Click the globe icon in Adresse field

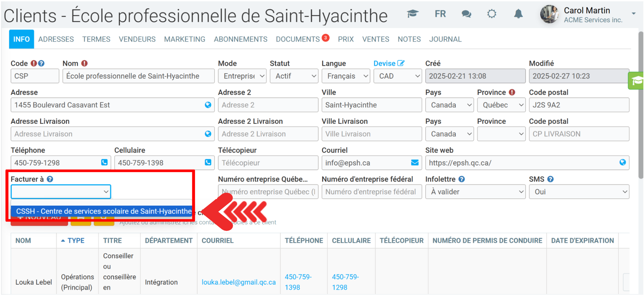[x=208, y=105]
